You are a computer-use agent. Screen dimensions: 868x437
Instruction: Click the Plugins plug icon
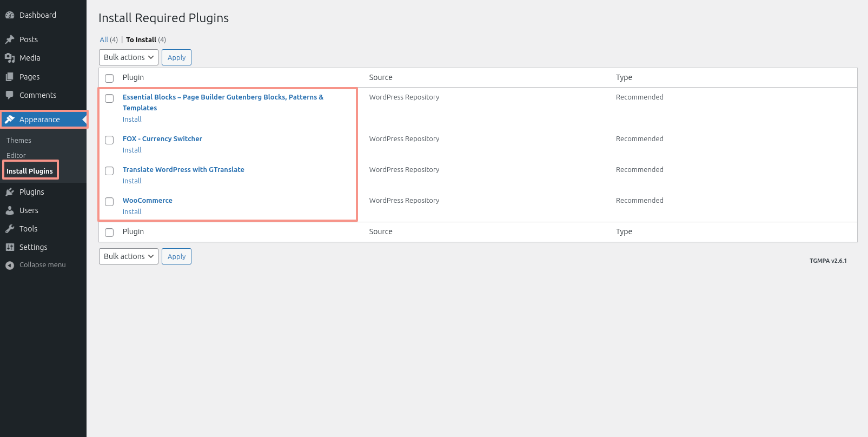pos(10,192)
